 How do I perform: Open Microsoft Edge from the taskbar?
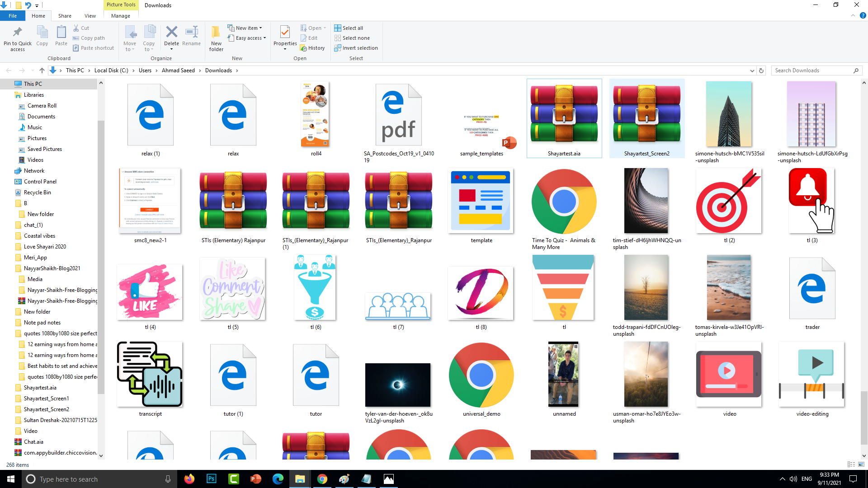tap(278, 479)
